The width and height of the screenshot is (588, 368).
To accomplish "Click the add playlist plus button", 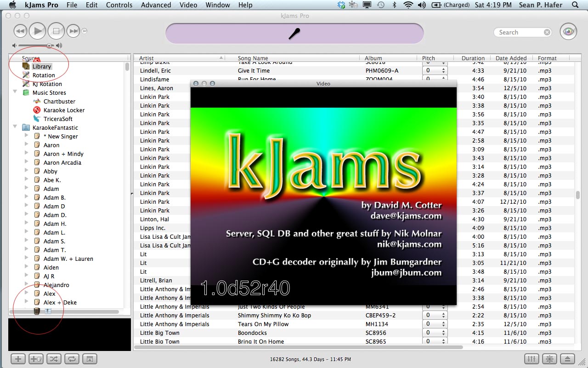I will pyautogui.click(x=18, y=359).
